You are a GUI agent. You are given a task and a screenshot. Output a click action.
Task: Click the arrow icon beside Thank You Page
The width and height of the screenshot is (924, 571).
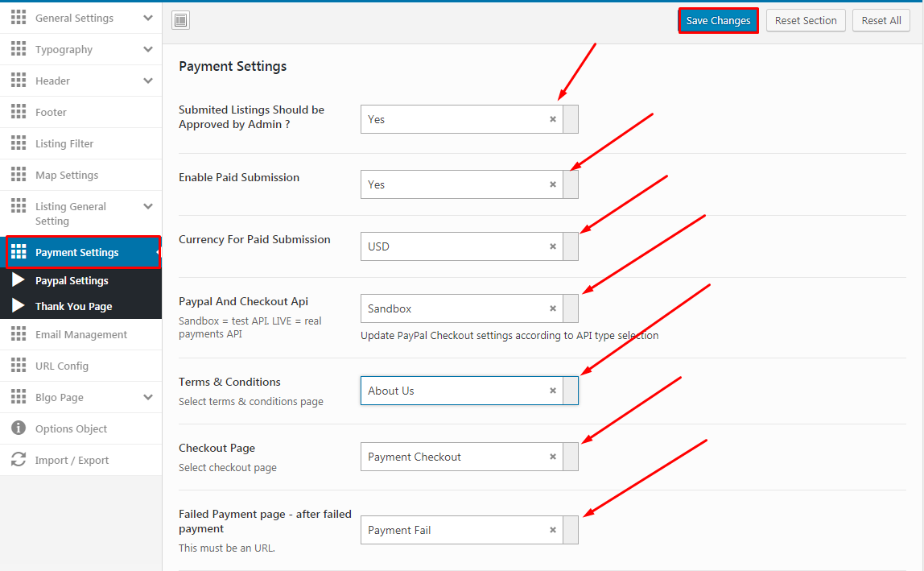(x=19, y=306)
